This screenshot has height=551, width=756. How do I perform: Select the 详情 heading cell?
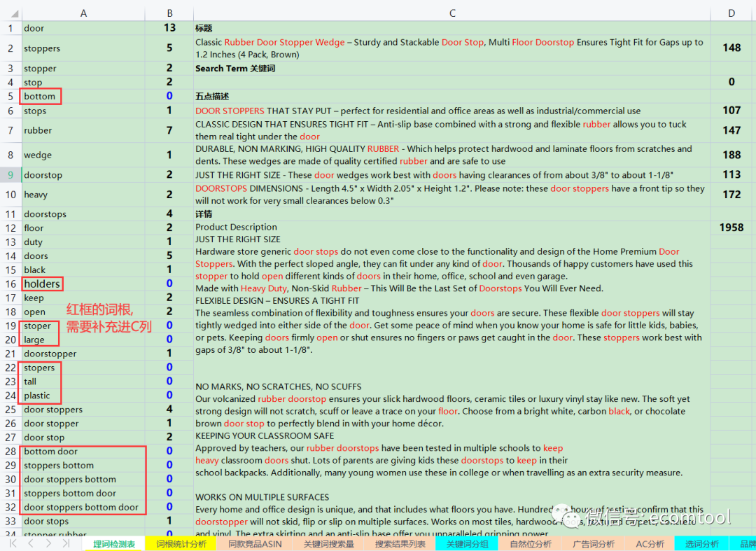point(451,214)
